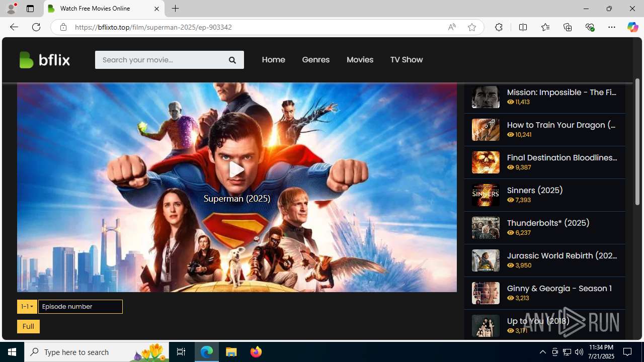The image size is (644, 362).
Task: Open Mission: Impossible thumbnail
Action: pyautogui.click(x=486, y=97)
